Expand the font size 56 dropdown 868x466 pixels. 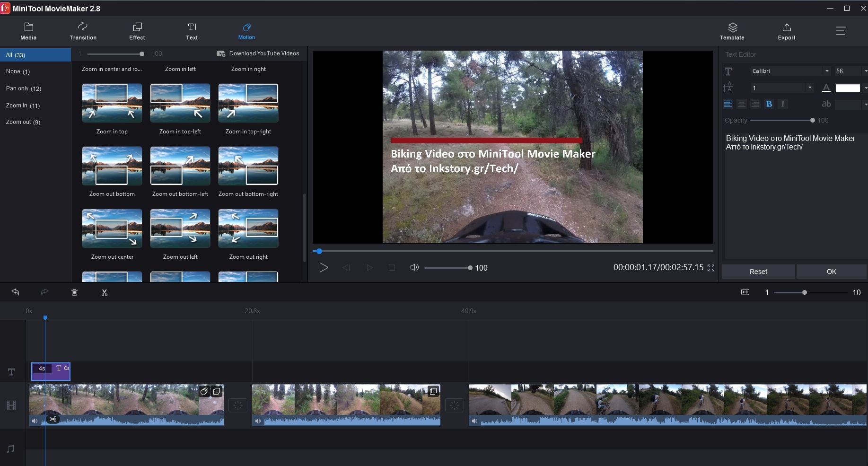(x=865, y=71)
